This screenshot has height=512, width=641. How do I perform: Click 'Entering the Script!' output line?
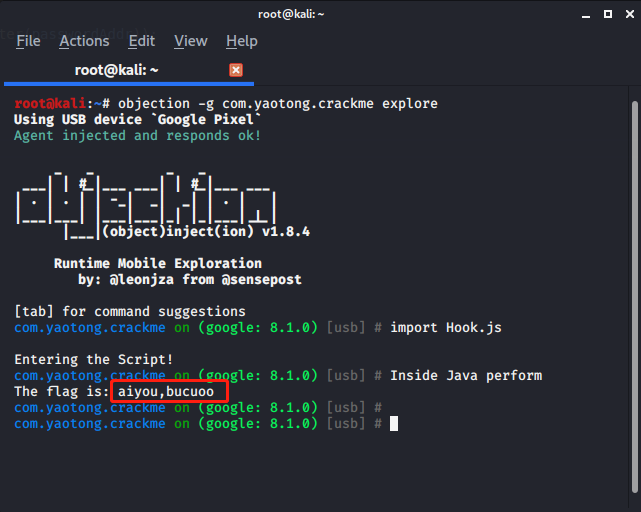click(x=94, y=359)
